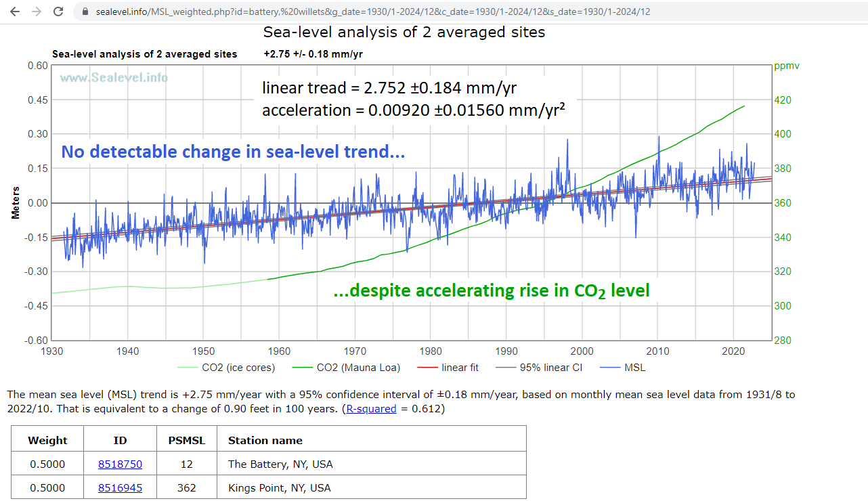The width and height of the screenshot is (868, 501).
Task: Open station ID 8516945 link
Action: [120, 487]
